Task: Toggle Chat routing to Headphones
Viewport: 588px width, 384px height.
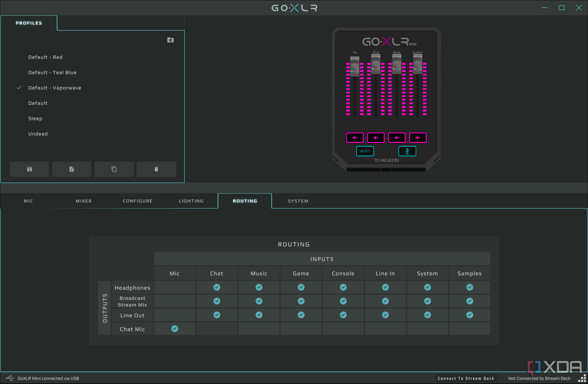Action: click(x=217, y=287)
